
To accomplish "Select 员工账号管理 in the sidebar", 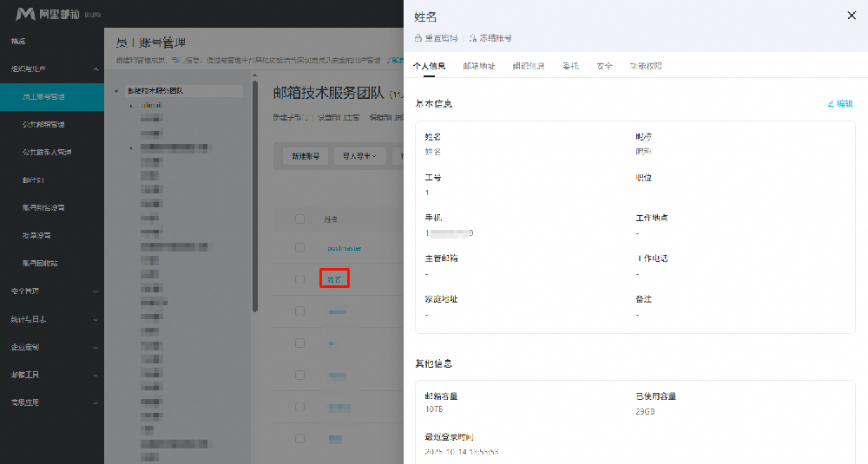I will coord(52,97).
